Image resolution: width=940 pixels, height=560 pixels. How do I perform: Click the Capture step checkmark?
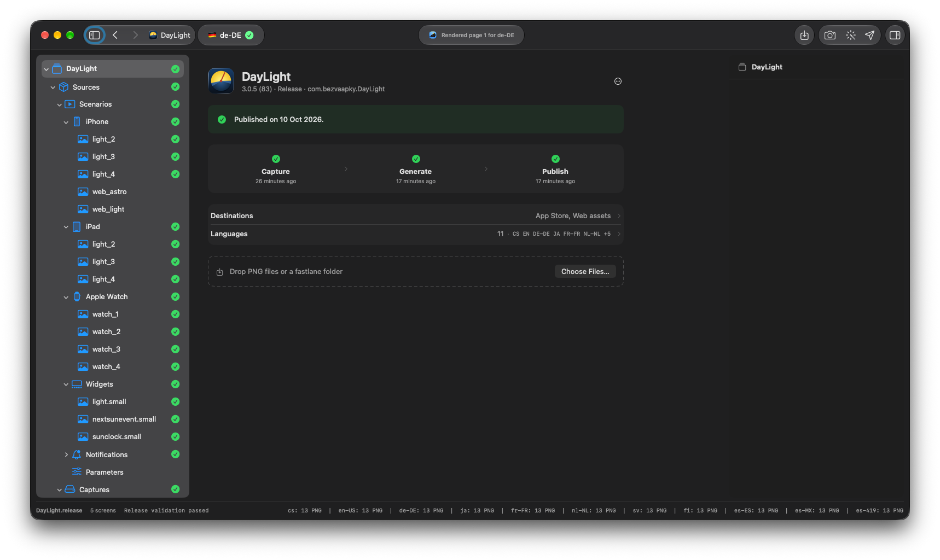point(276,159)
